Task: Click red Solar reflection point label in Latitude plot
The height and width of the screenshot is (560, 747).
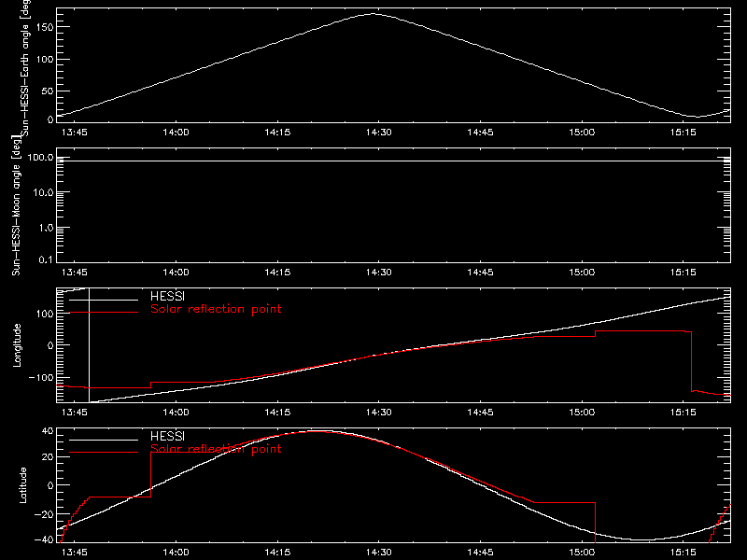Action: coord(216,449)
